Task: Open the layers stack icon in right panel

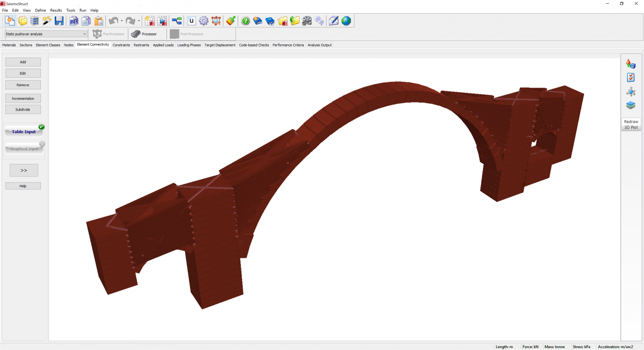Action: tap(631, 105)
